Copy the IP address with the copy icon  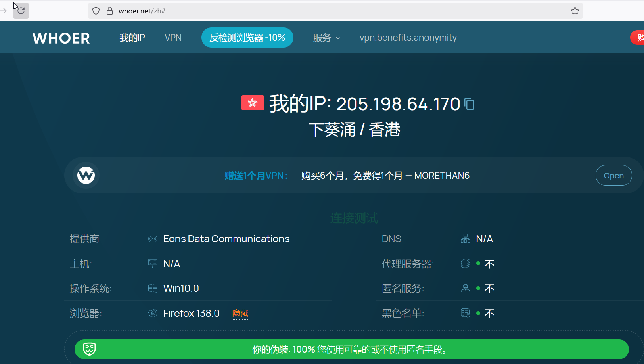[x=470, y=104]
